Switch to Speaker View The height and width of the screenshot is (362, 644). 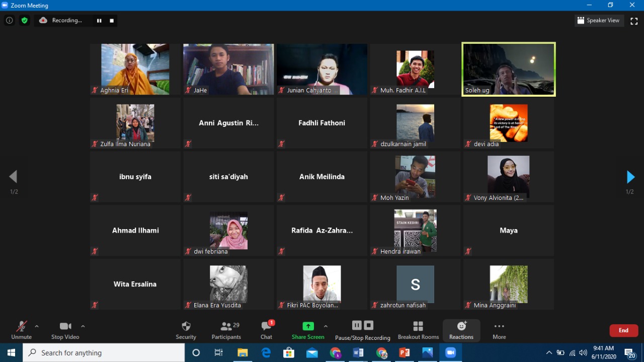(x=599, y=21)
